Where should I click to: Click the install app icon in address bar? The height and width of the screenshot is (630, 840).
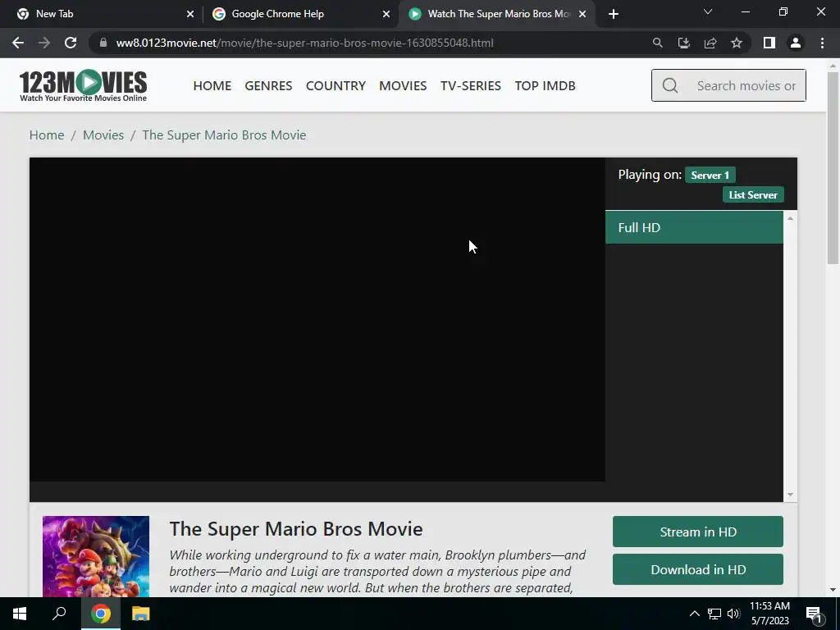683,43
